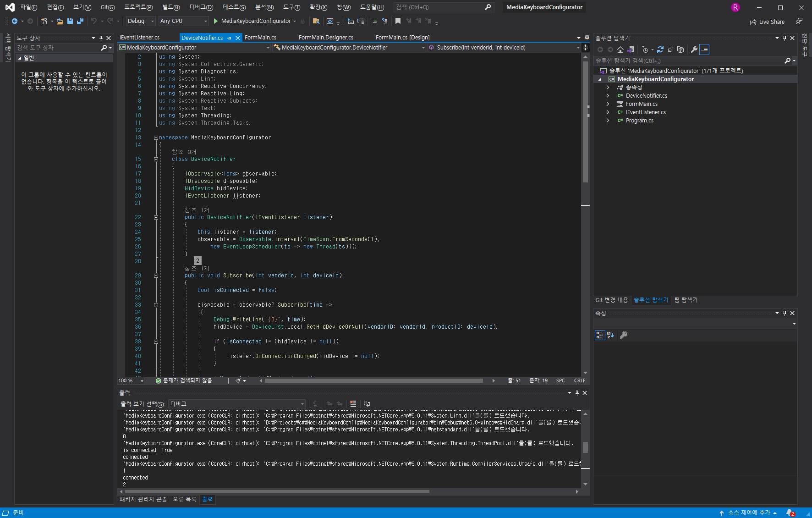Click the Find in Files folder icon
The width and height of the screenshot is (812, 518).
(316, 21)
